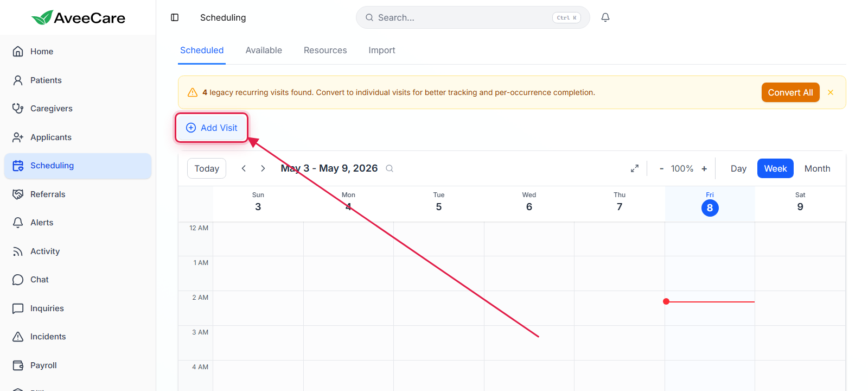This screenshot has width=868, height=391.
Task: Dismiss the legacy visits warning banner
Action: point(831,92)
